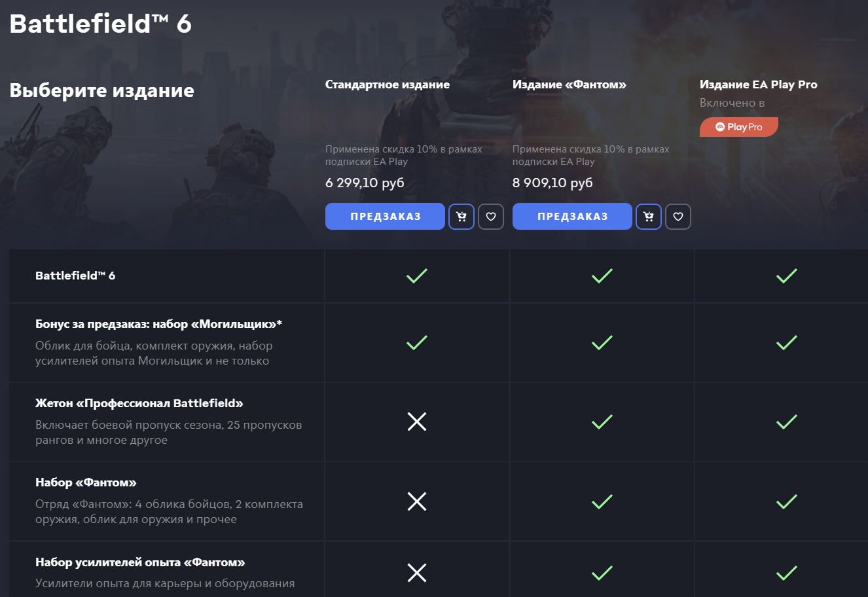868x597 pixels.
Task: Click the Могильщик bonus description text
Action: click(154, 353)
